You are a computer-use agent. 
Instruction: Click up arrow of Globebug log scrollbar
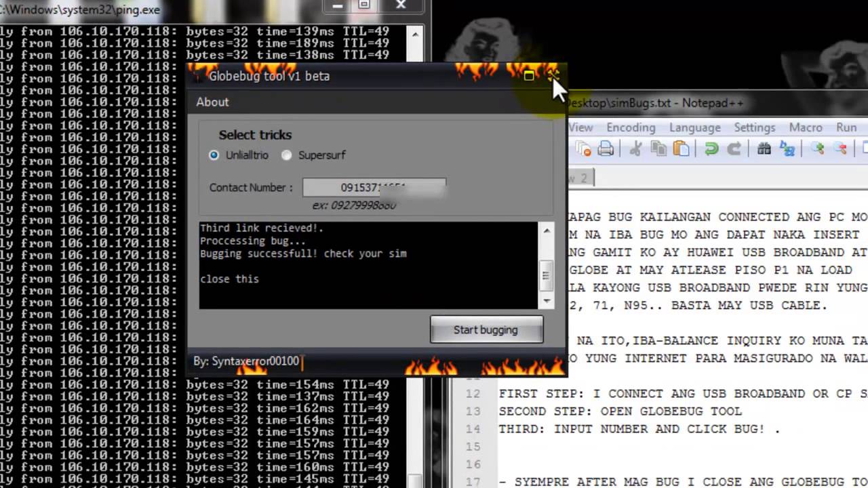point(546,231)
